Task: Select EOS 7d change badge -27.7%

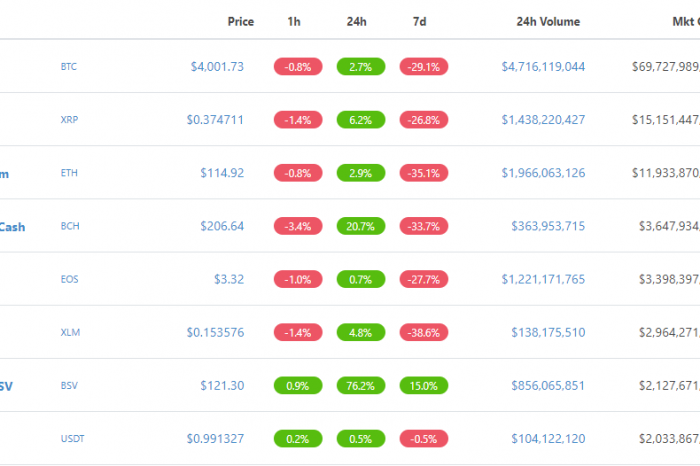Action: coord(424,279)
